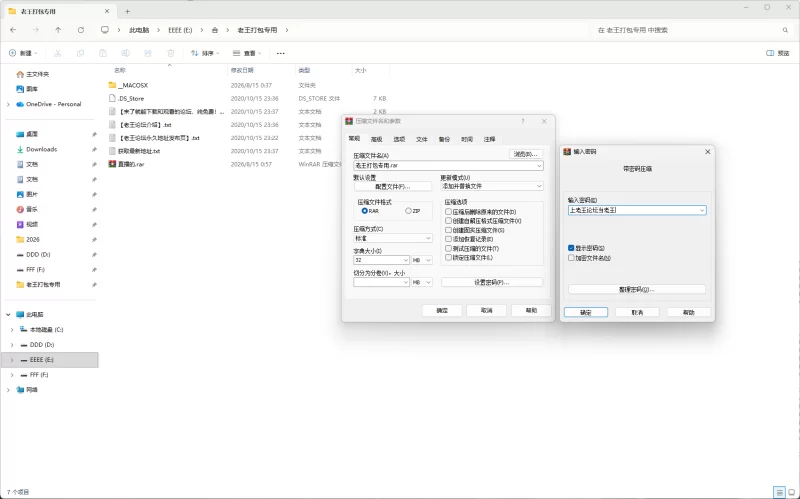Select the ZIP archive format radio button
This screenshot has height=499, width=800.
(408, 211)
